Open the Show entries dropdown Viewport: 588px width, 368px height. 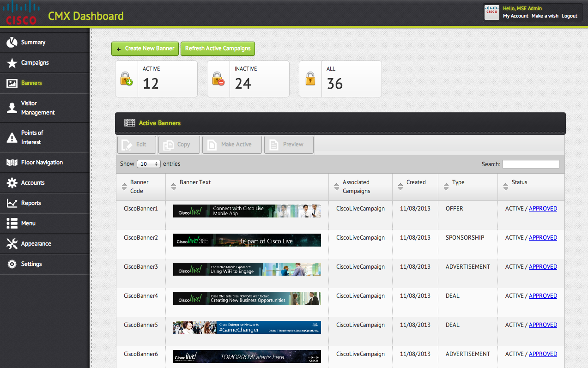pos(148,164)
